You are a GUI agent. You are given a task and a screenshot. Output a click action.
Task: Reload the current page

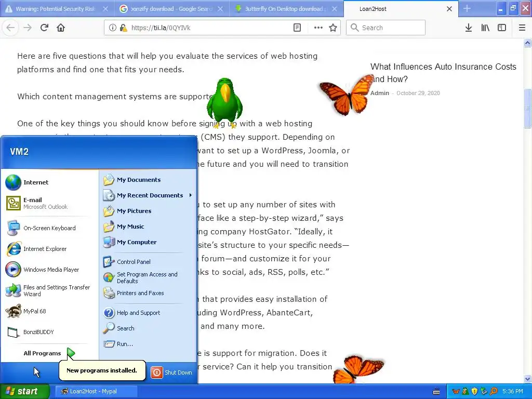pos(44,28)
